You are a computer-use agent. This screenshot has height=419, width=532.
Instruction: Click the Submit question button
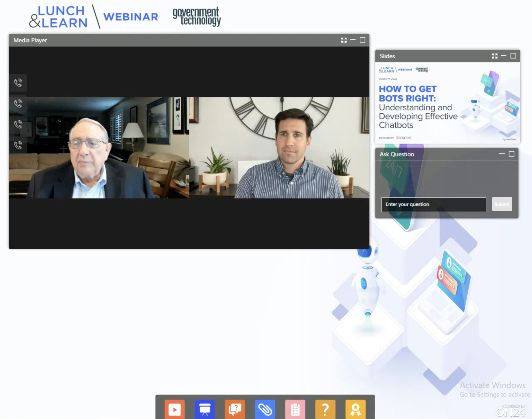tap(502, 204)
